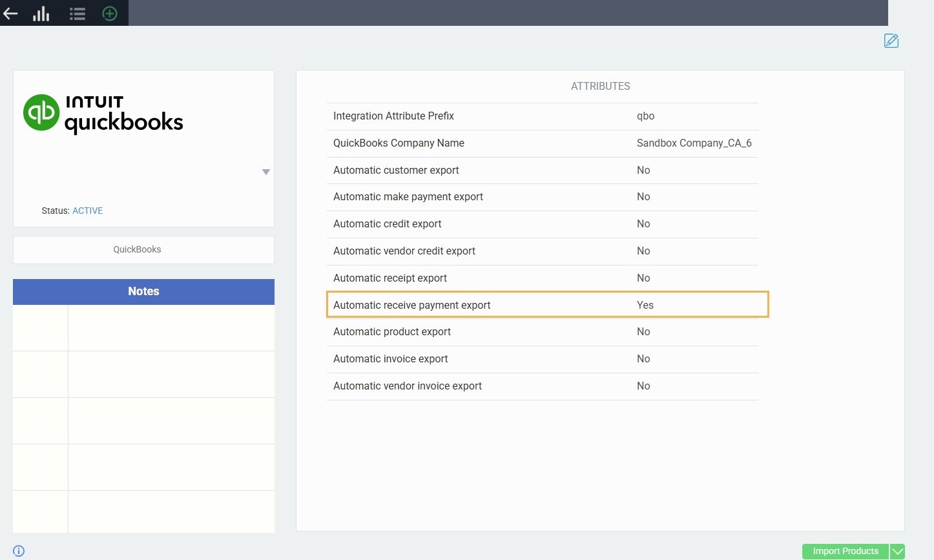Image resolution: width=934 pixels, height=560 pixels.
Task: Open the list view icon
Action: (78, 14)
